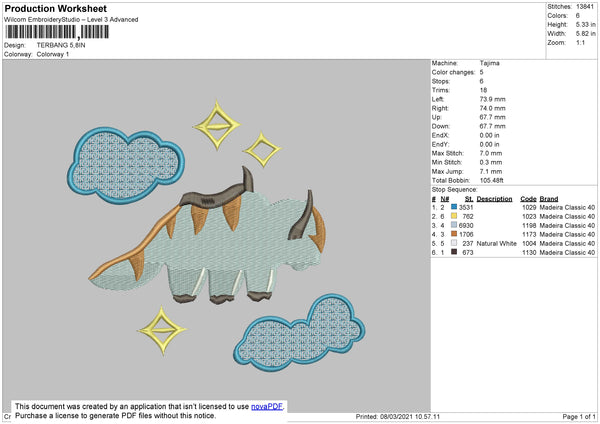Click the 'Page 1 of 1' footer
Screen dimensions: 600x424
579,417
